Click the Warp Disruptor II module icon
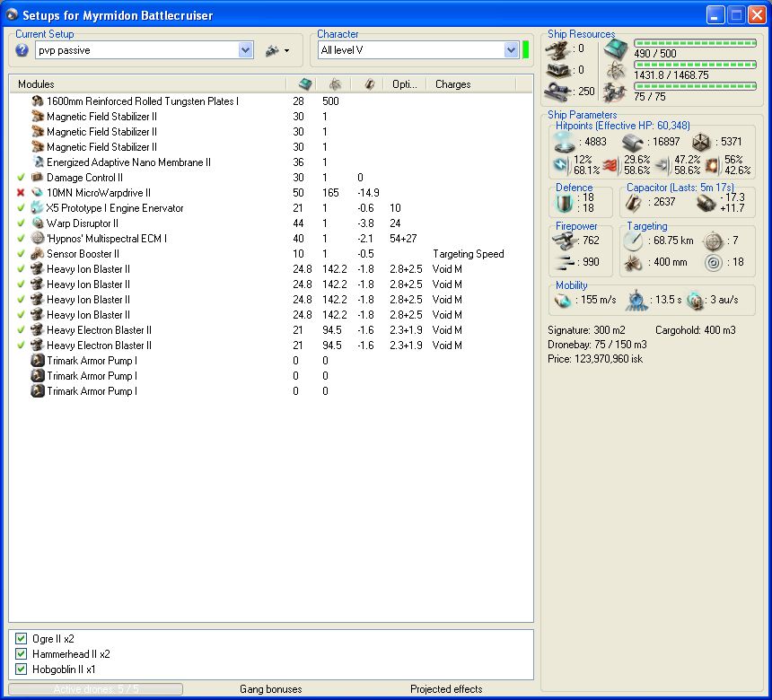 (x=38, y=223)
